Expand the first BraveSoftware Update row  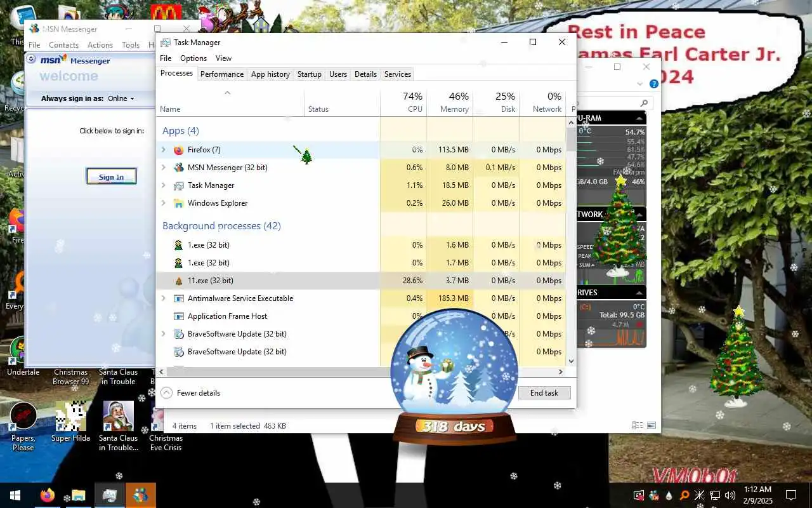click(164, 334)
